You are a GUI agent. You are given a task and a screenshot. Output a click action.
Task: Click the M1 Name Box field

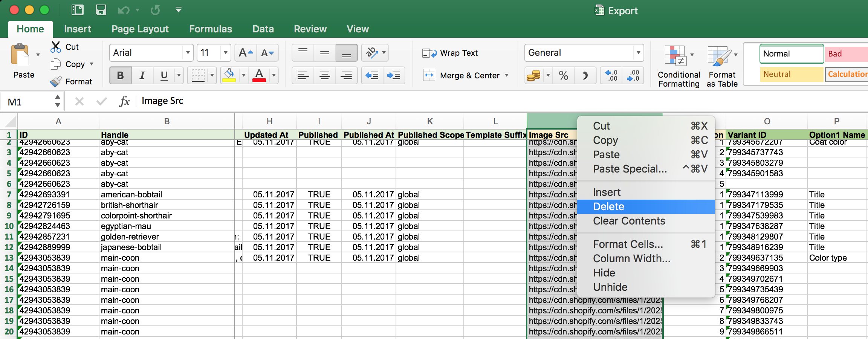coord(28,102)
